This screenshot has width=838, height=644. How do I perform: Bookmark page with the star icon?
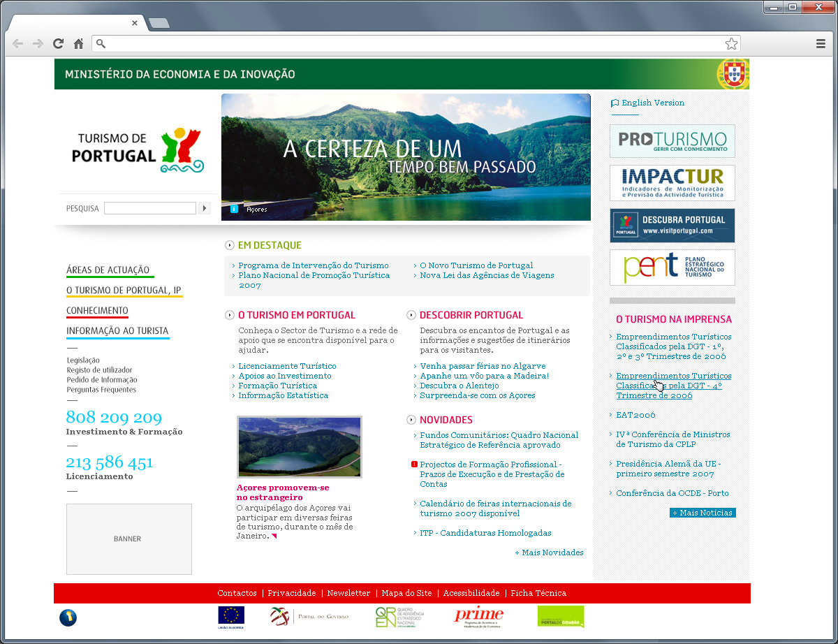[731, 44]
